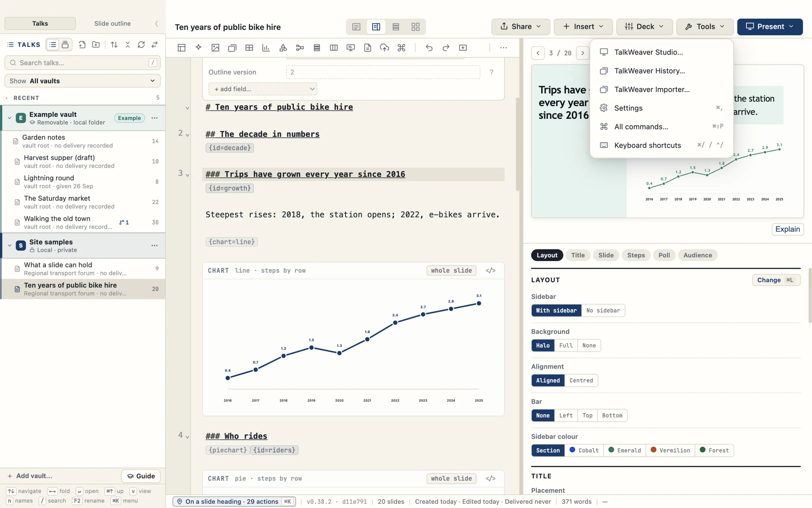Set Bar position to Top

click(x=588, y=416)
